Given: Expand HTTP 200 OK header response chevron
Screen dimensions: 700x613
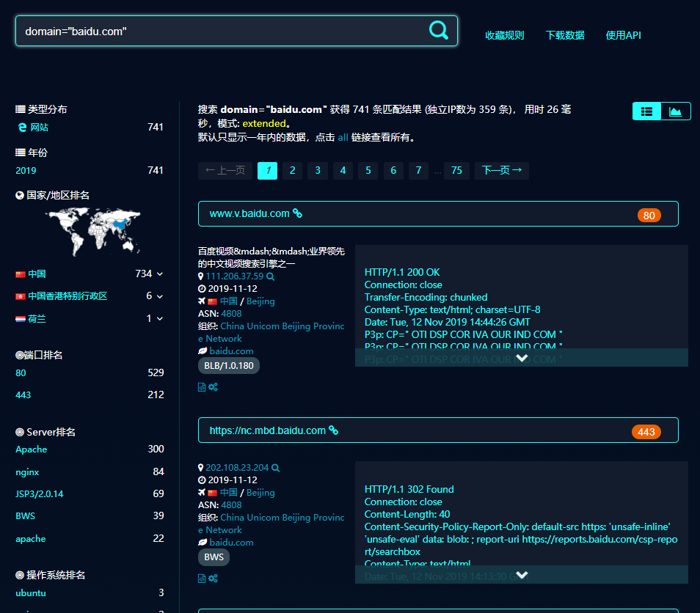Looking at the screenshot, I should click(522, 358).
